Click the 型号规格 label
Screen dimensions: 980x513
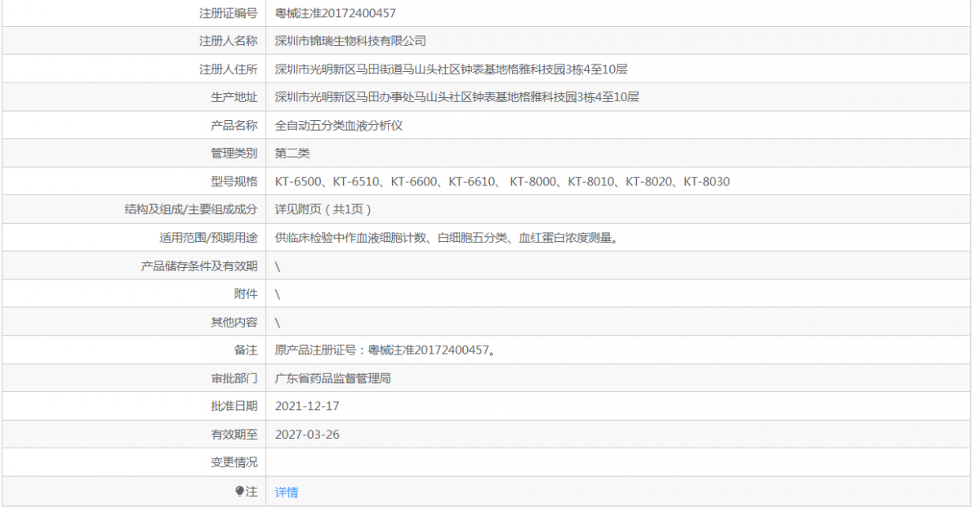[x=234, y=181]
